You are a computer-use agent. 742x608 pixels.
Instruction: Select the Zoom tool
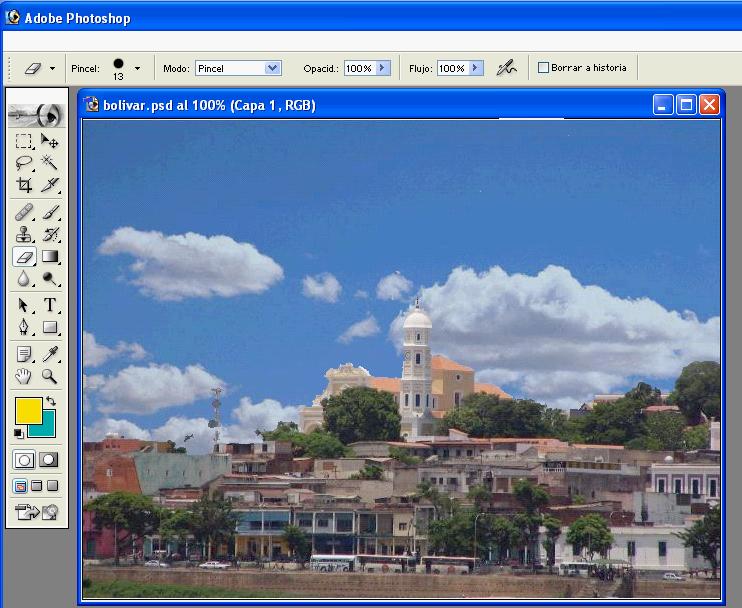click(x=50, y=377)
